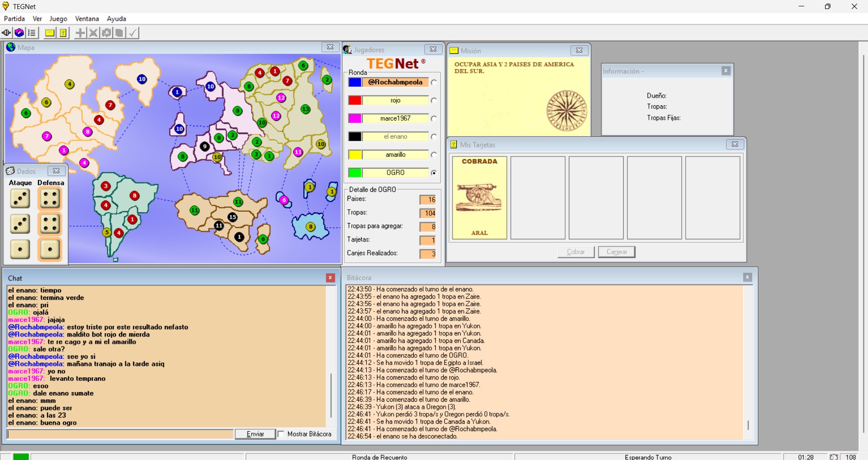Image resolution: width=868 pixels, height=460 pixels.
Task: Open the map view toolbar icon
Action: 19,33
